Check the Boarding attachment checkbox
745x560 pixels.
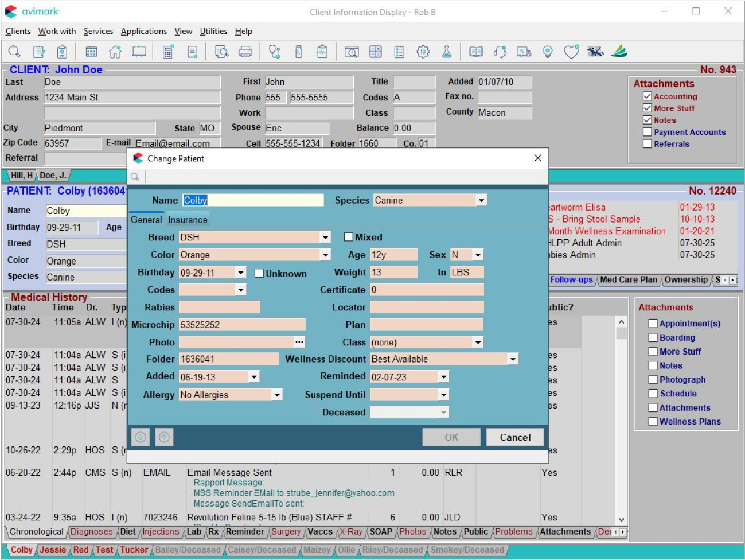[653, 337]
